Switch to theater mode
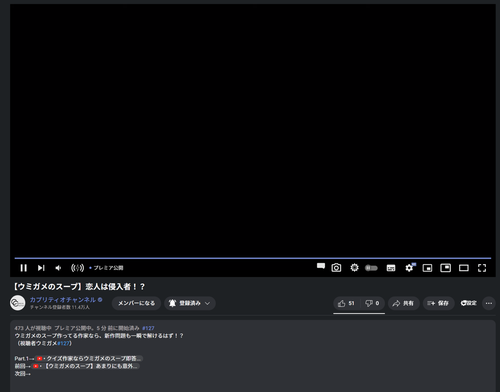 (464, 268)
